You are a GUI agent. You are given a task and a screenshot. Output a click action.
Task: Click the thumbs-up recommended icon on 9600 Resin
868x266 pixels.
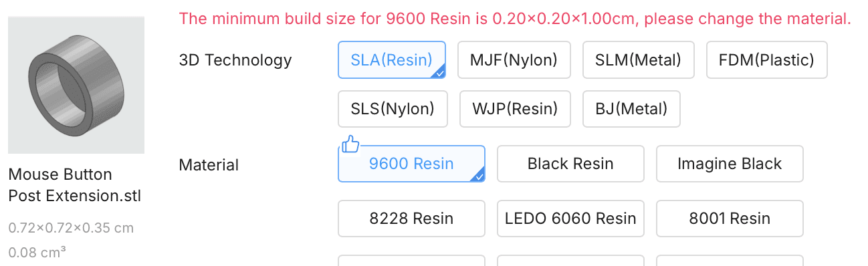[350, 144]
